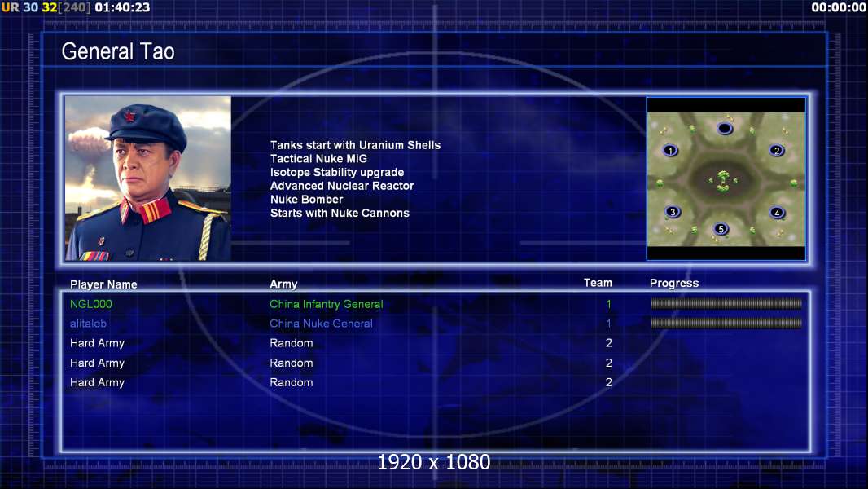Click the unnumbered top start marker on minimap
This screenshot has height=489, width=868.
pyautogui.click(x=725, y=129)
